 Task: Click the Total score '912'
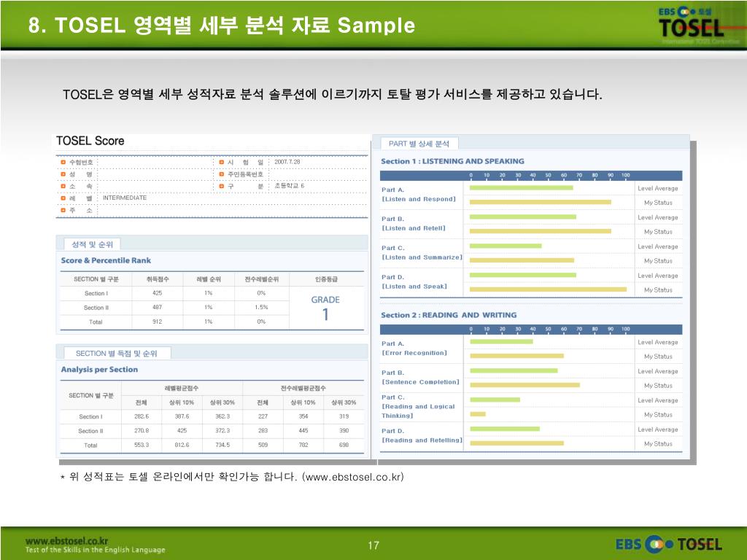click(158, 322)
